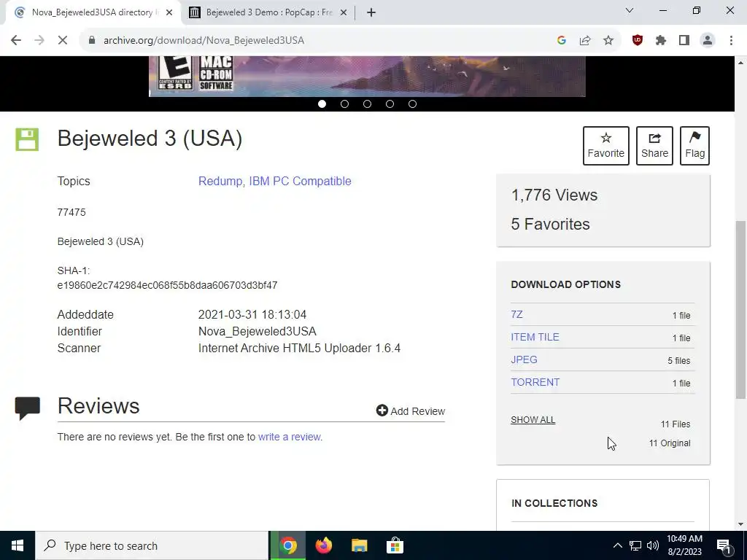The image size is (747, 560).
Task: Click the browser Forward arrow
Action: (39, 41)
